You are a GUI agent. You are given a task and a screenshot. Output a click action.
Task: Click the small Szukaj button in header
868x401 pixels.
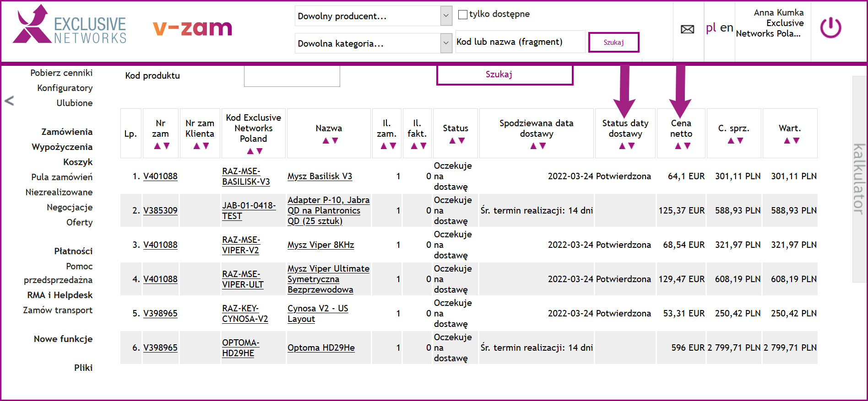613,43
